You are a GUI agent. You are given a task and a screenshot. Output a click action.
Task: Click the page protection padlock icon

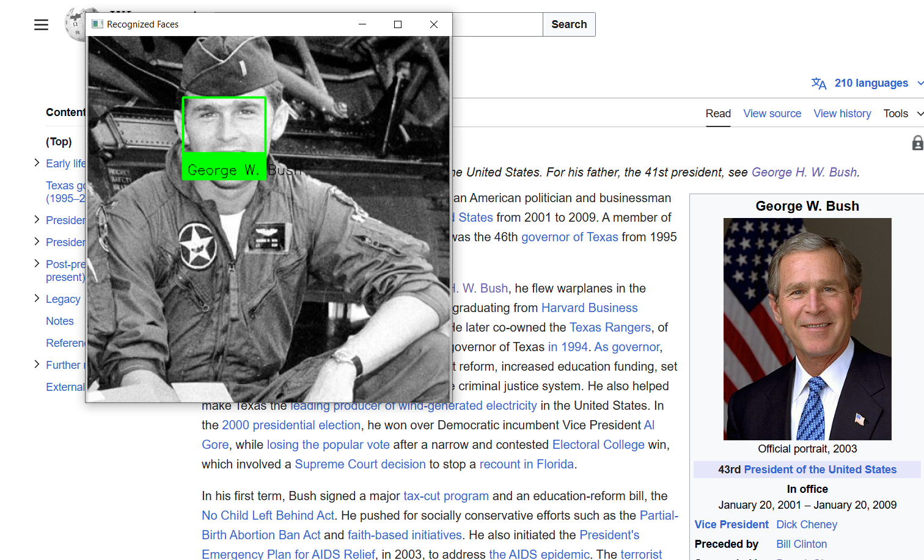tap(917, 143)
